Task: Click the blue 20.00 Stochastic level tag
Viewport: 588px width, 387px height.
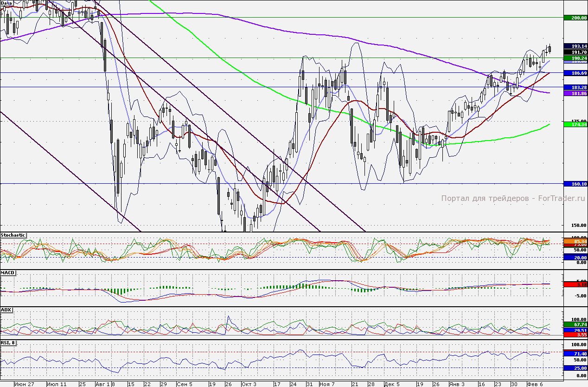Action: coord(575,258)
